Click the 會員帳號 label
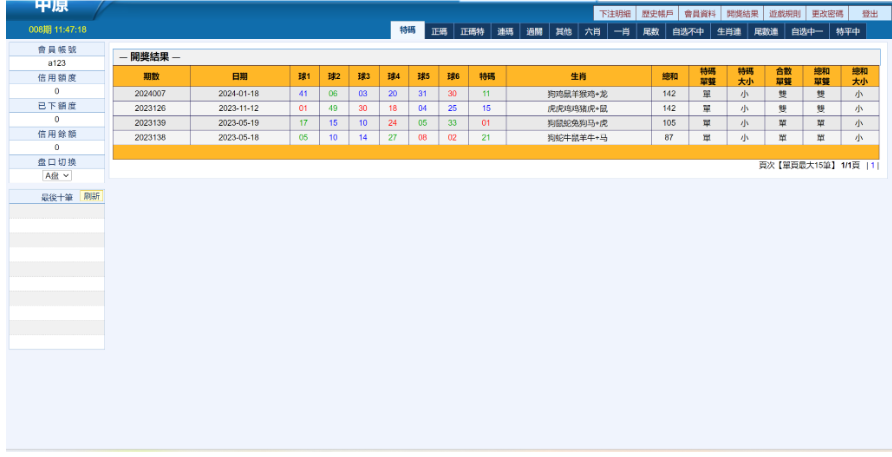This screenshot has height=457, width=892. pyautogui.click(x=57, y=50)
